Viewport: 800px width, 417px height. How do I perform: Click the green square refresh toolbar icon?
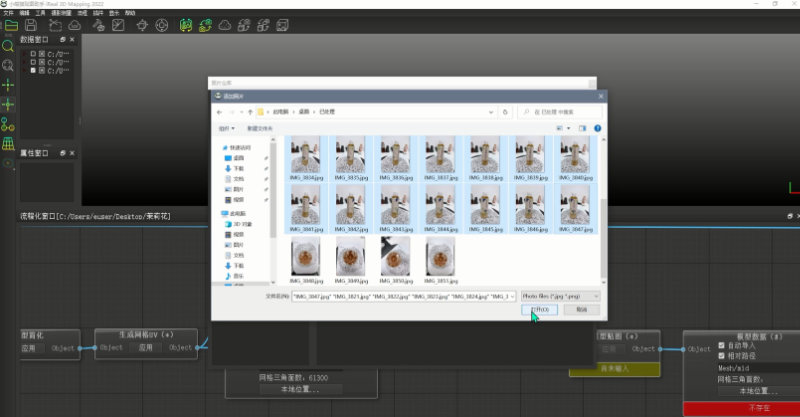click(x=186, y=25)
